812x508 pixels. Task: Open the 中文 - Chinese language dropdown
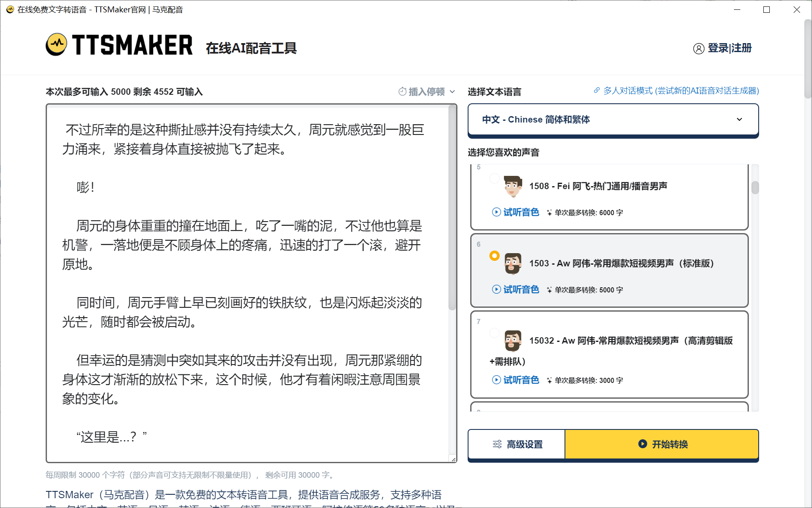(x=613, y=120)
